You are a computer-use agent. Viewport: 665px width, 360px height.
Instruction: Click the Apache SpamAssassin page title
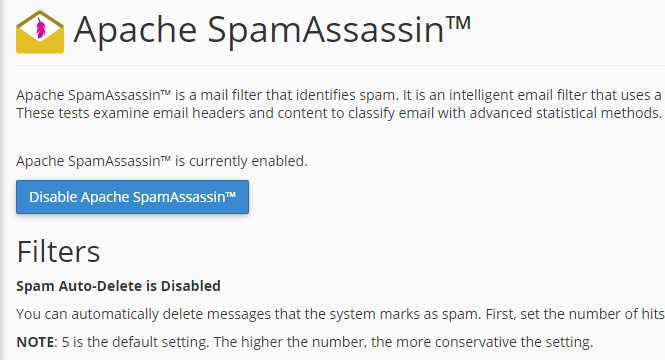point(272,30)
